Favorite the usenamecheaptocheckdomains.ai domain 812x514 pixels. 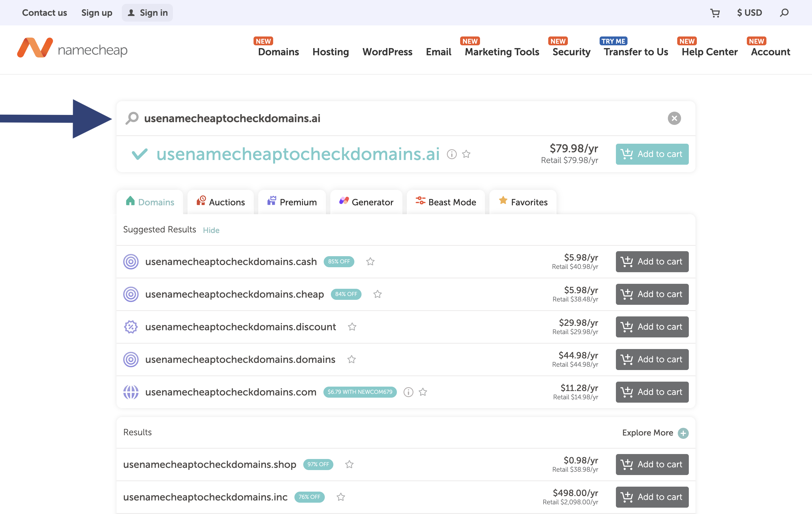point(466,154)
